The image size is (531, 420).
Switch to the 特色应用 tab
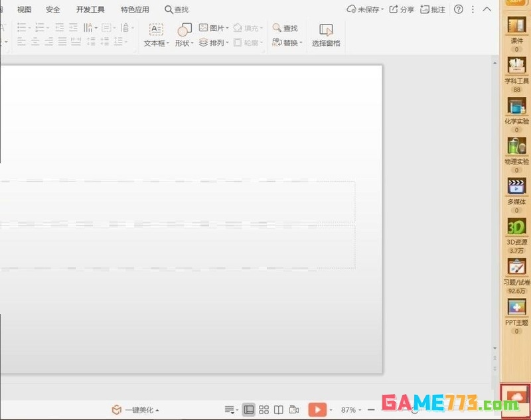[135, 9]
